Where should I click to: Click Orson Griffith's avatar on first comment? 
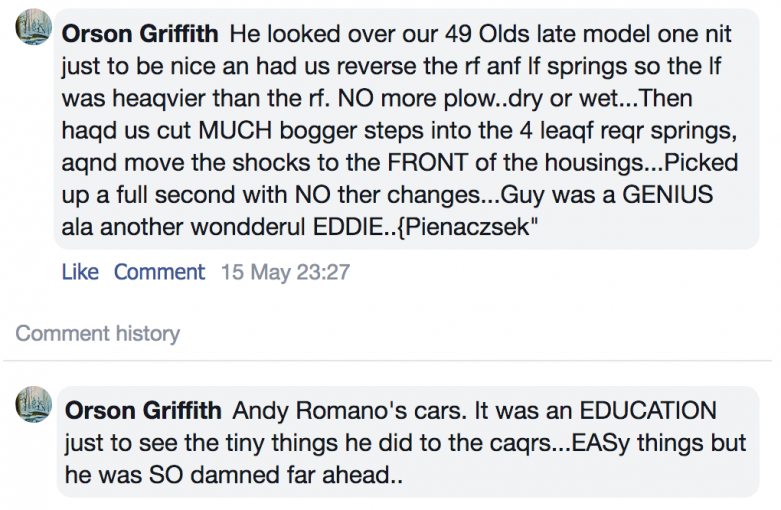point(34,27)
